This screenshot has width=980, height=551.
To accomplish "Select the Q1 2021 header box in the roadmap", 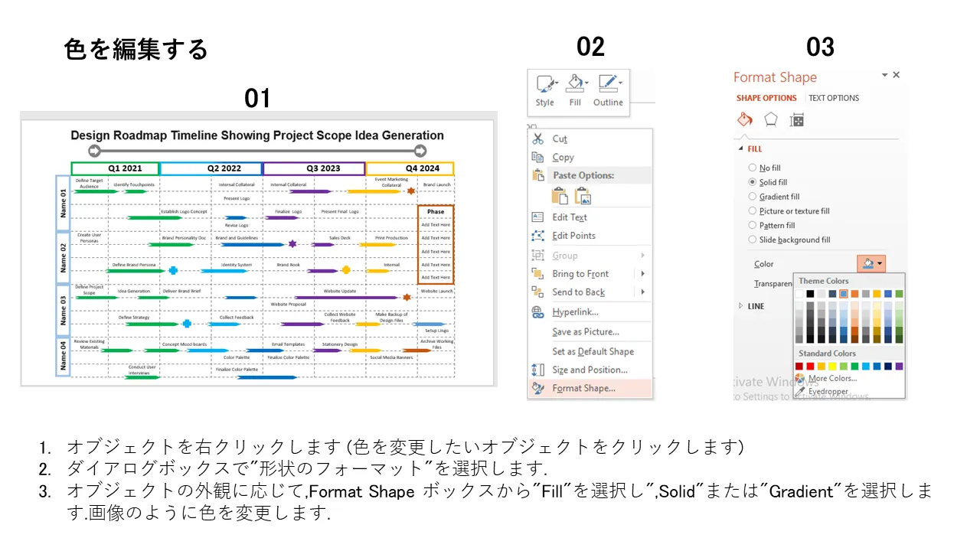I will coord(115,168).
